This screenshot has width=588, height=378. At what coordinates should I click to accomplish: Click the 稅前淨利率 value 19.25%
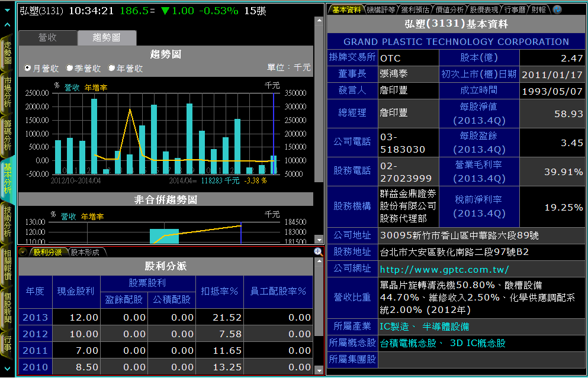[x=564, y=208]
